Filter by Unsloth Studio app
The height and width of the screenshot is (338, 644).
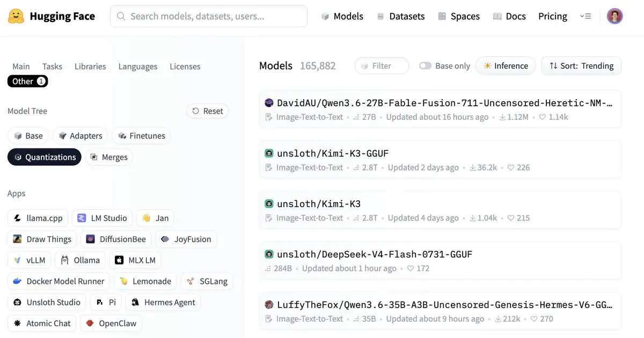pyautogui.click(x=47, y=302)
